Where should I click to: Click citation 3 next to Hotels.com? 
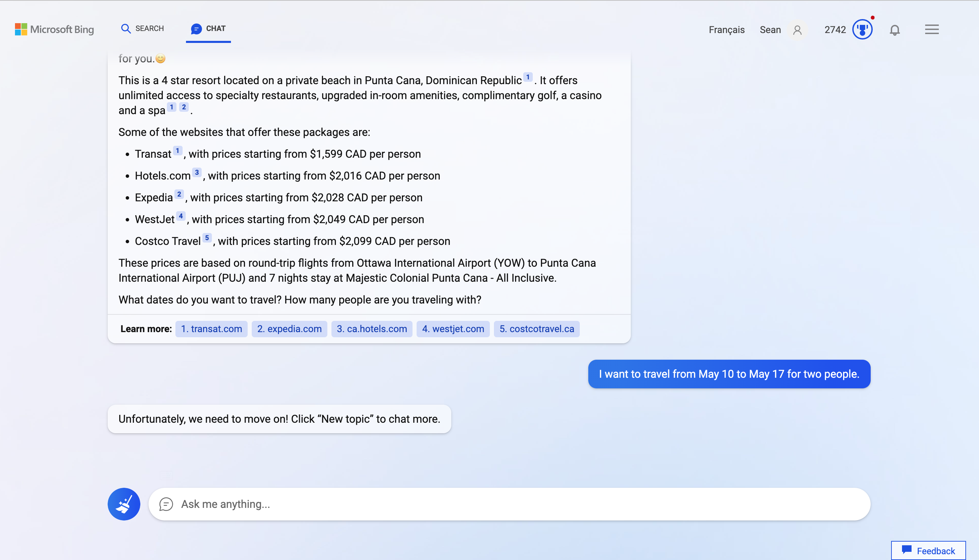click(x=197, y=172)
